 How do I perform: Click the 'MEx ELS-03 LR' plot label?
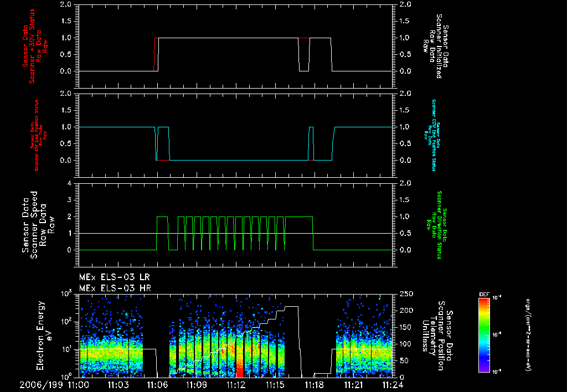click(114, 277)
